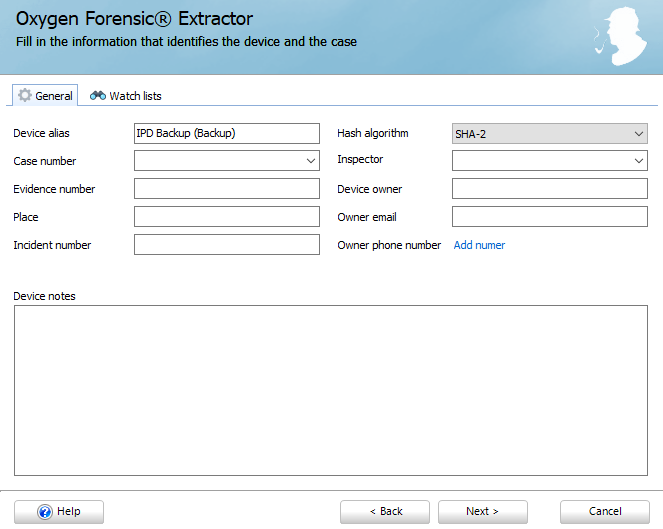Select the Incident number field
This screenshot has height=529, width=663.
[x=227, y=244]
